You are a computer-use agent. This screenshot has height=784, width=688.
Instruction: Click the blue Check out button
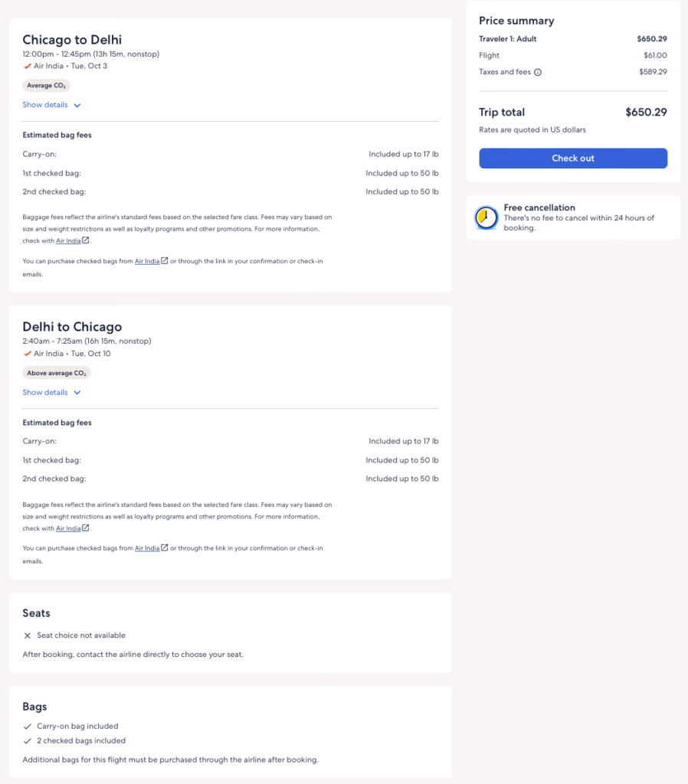pyautogui.click(x=573, y=158)
